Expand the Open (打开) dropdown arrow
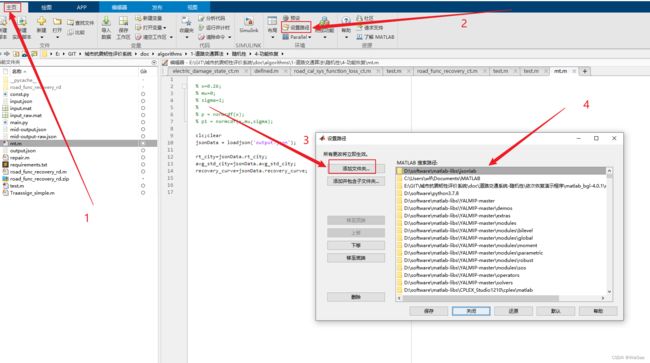The image size is (650, 363). click(57, 37)
